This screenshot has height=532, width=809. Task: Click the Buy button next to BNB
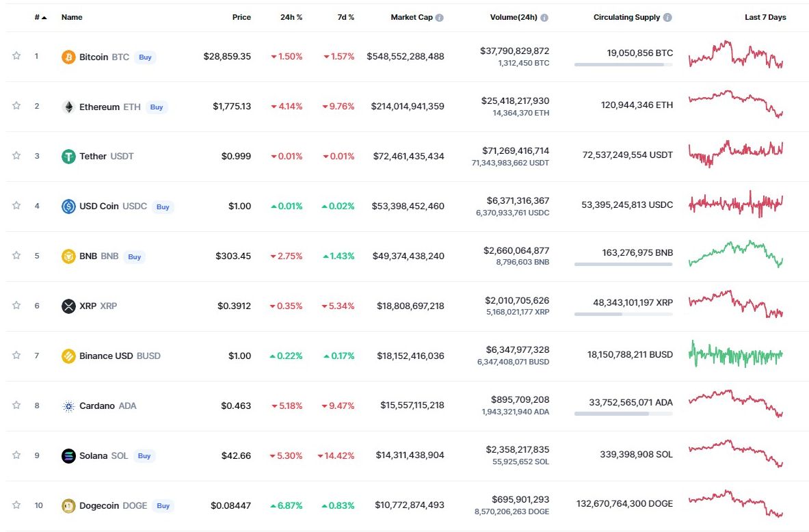135,257
